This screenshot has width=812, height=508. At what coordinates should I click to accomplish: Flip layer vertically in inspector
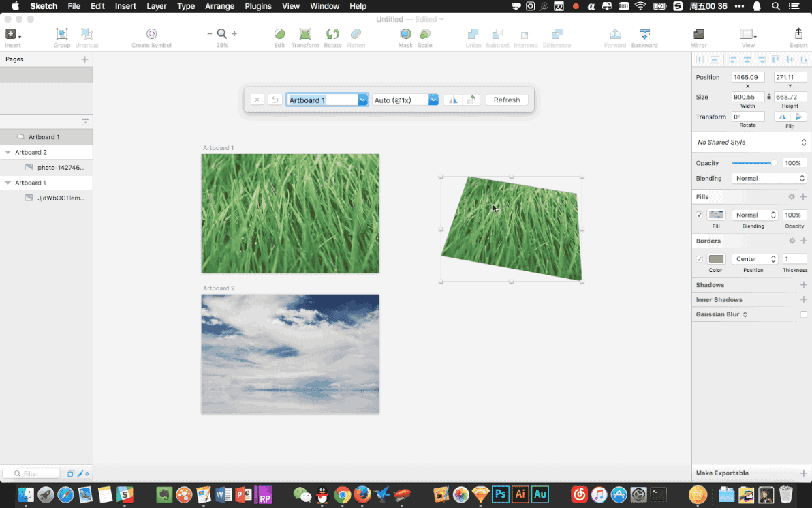(798, 117)
